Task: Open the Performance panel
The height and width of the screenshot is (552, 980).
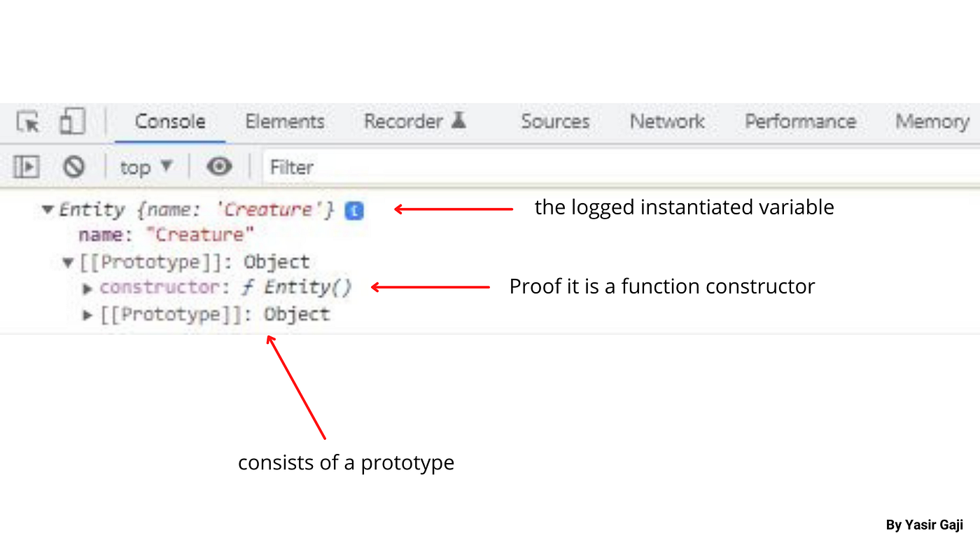Action: [x=800, y=121]
